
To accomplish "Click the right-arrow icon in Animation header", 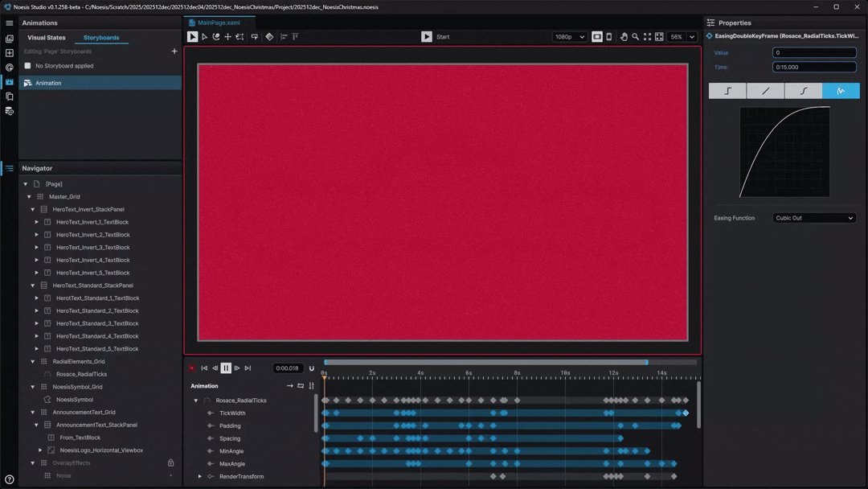I will click(x=289, y=386).
